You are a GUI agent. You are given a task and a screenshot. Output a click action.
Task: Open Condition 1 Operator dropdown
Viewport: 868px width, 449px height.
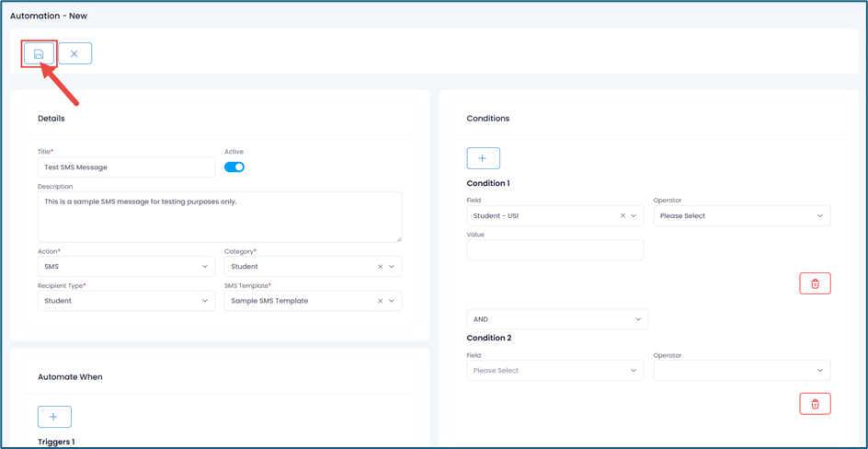click(741, 216)
